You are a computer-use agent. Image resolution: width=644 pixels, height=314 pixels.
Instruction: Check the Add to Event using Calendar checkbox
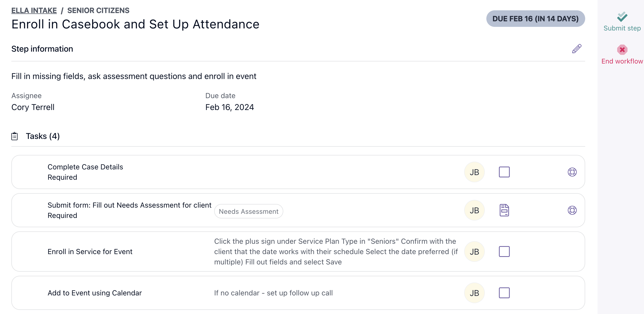coord(505,293)
